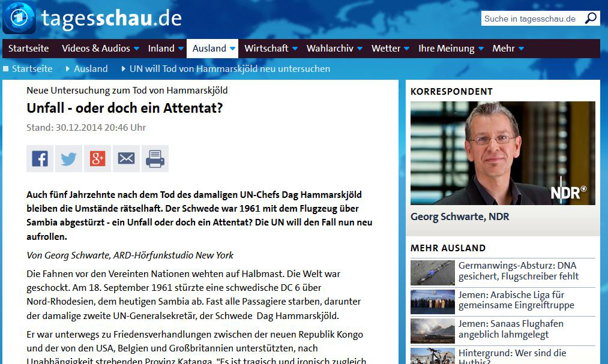This screenshot has height=364, width=608.
Task: Click Georg Schwarte correspondent photo
Action: click(502, 153)
